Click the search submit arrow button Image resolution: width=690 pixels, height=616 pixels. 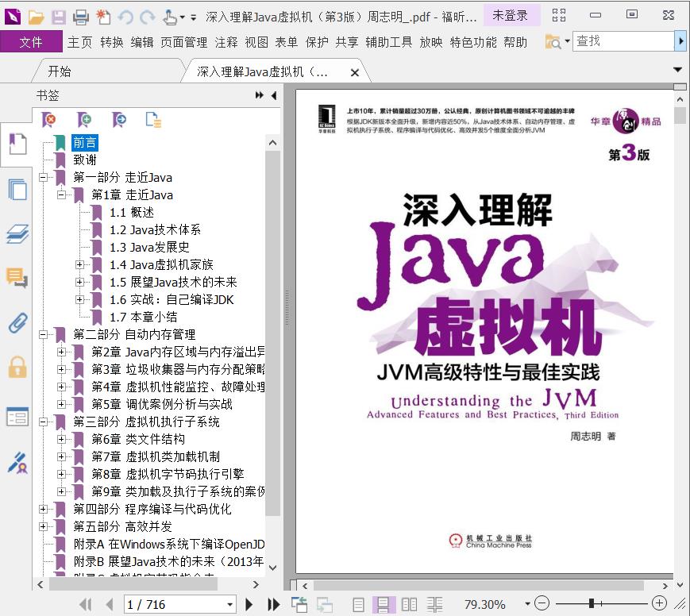click(681, 41)
